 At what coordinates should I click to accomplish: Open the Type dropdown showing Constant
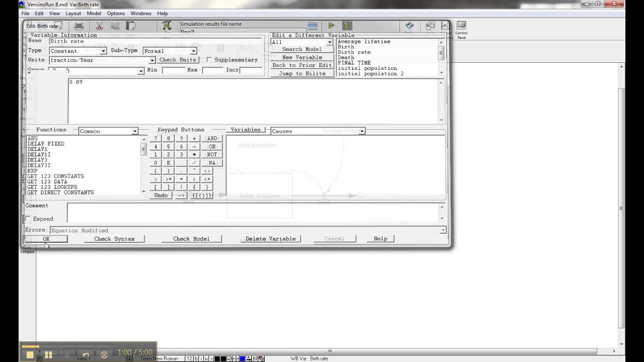pyautogui.click(x=103, y=51)
